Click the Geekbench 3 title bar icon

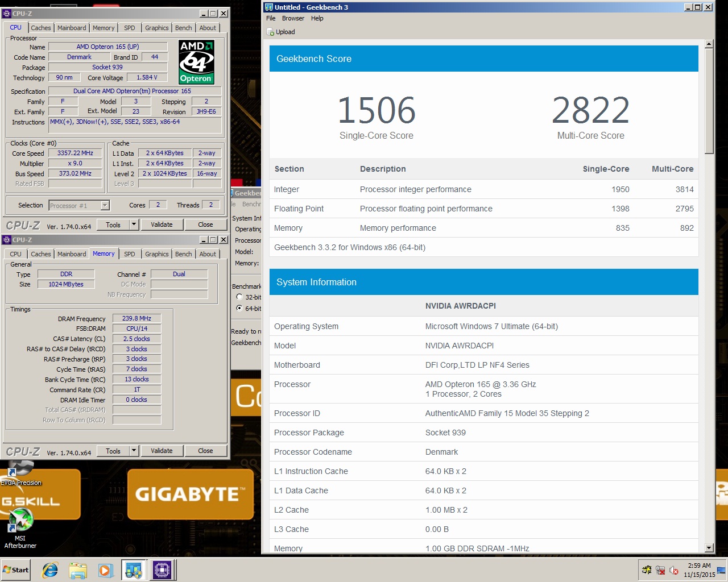point(269,7)
